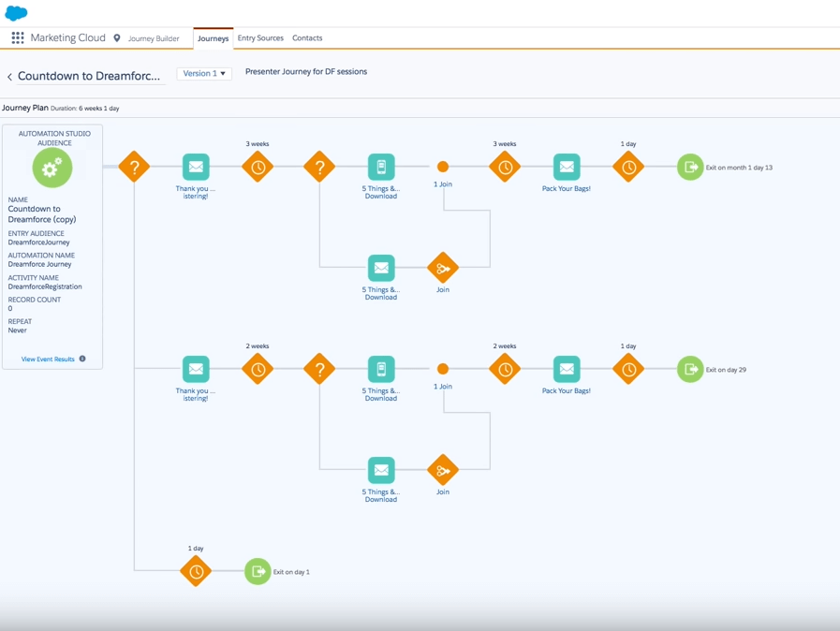This screenshot has width=840, height=631.
Task: Open middle row Thank you email activity
Action: [196, 369]
